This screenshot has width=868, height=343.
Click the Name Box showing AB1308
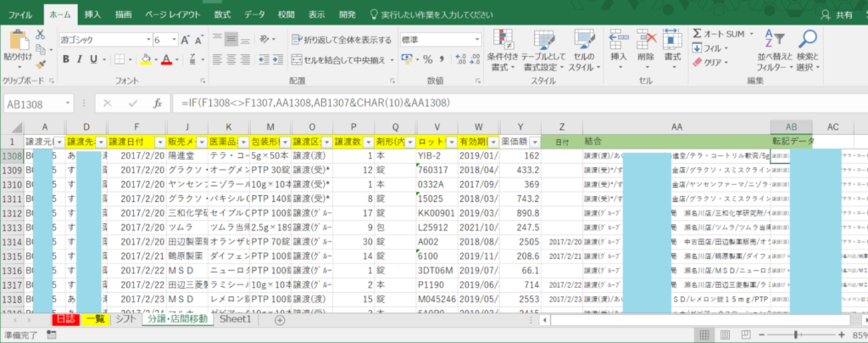coord(33,104)
